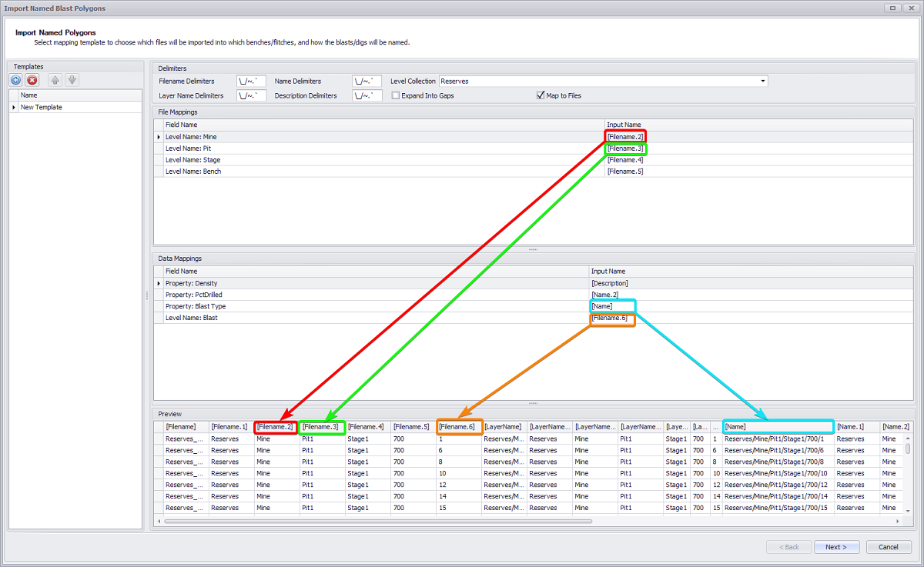The width and height of the screenshot is (924, 567).
Task: Enable the Expand Into Gaps checkbox
Action: pos(396,96)
